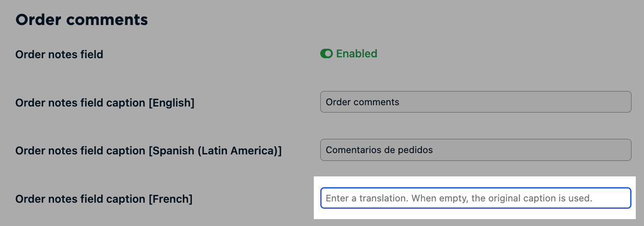
Task: Click the green "Enabled" status text
Action: [357, 54]
